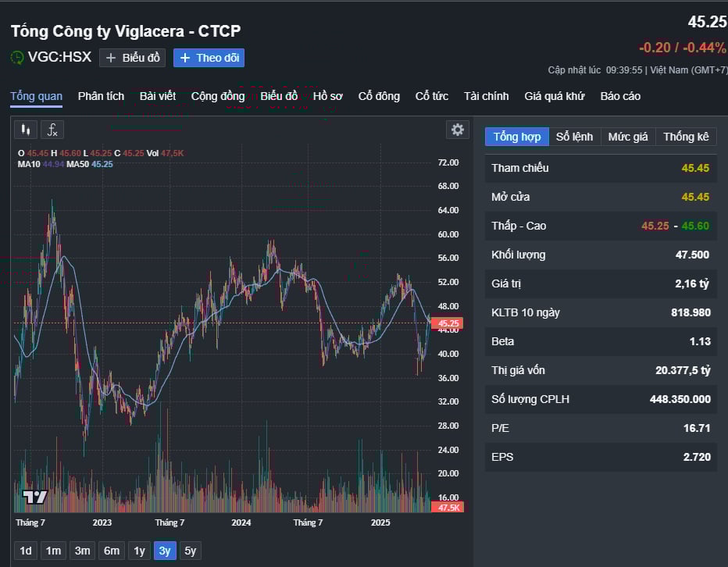
Task: Select the 1y chart range
Action: pos(139,551)
